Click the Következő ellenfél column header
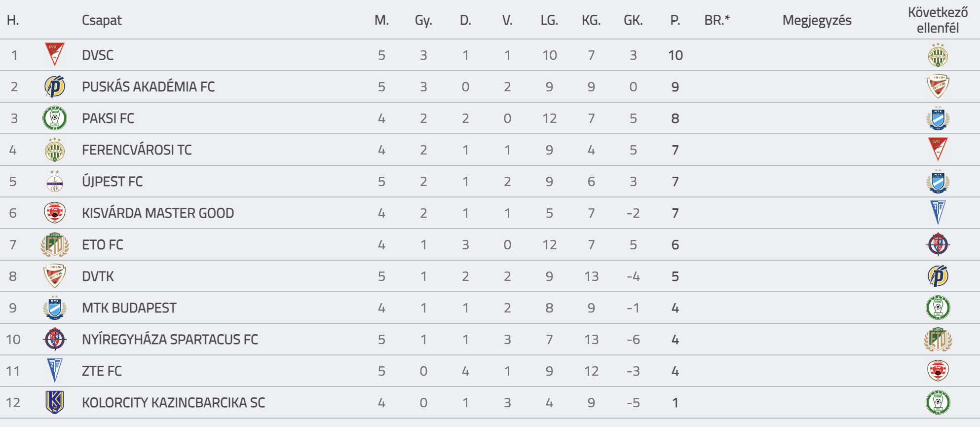 [x=938, y=20]
